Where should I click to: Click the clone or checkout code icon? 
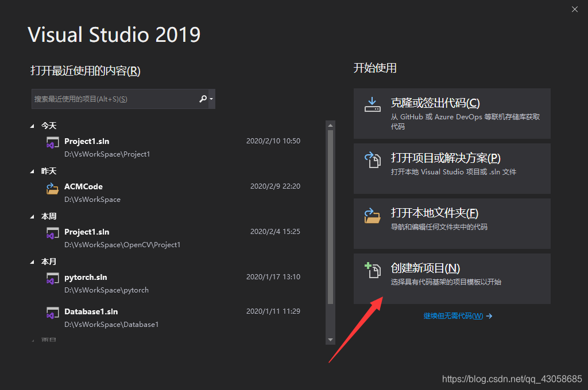click(x=372, y=104)
